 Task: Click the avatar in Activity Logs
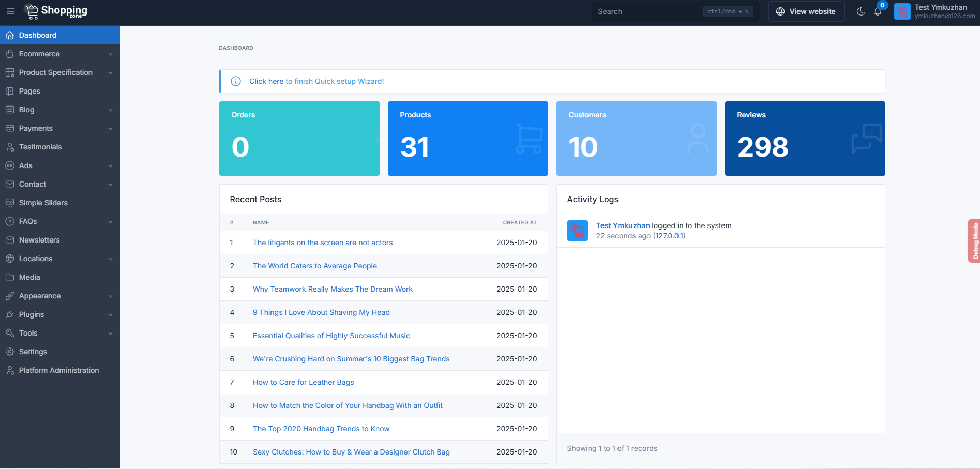pyautogui.click(x=577, y=231)
